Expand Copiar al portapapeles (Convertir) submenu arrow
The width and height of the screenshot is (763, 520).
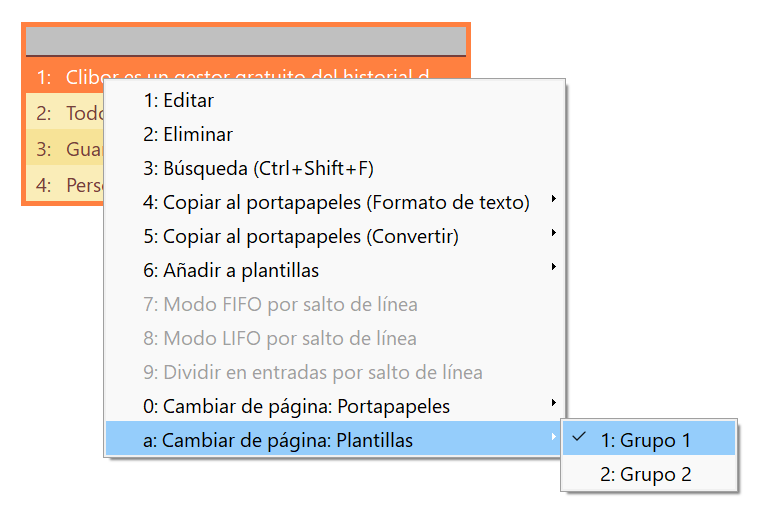click(553, 233)
